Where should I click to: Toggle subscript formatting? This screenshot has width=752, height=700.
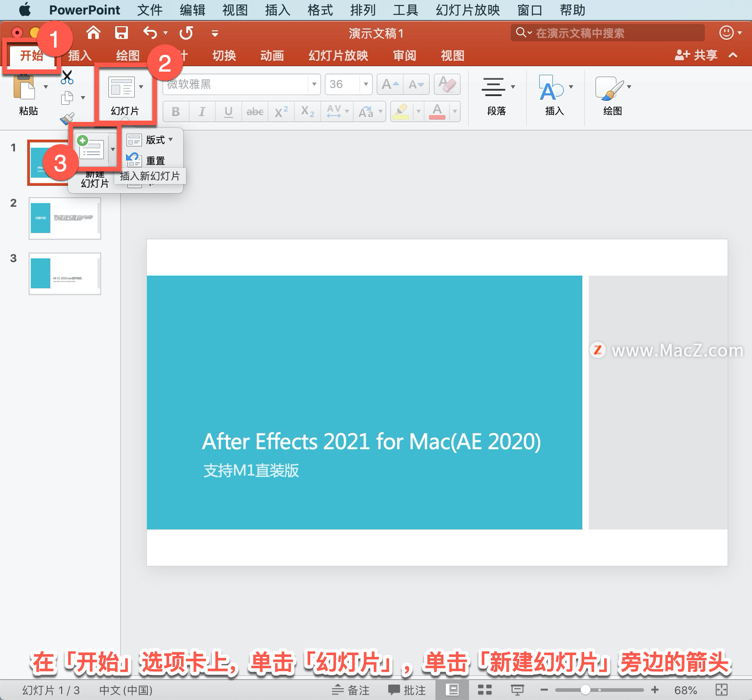[307, 112]
